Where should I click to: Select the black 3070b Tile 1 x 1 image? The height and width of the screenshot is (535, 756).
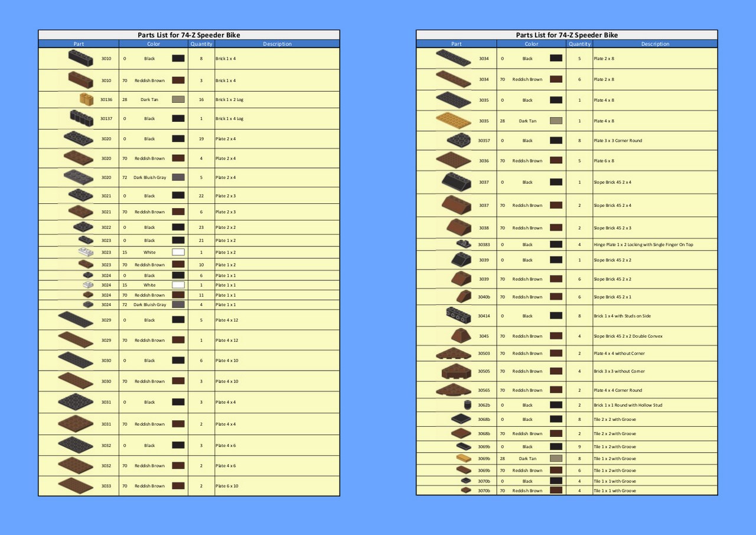point(466,481)
